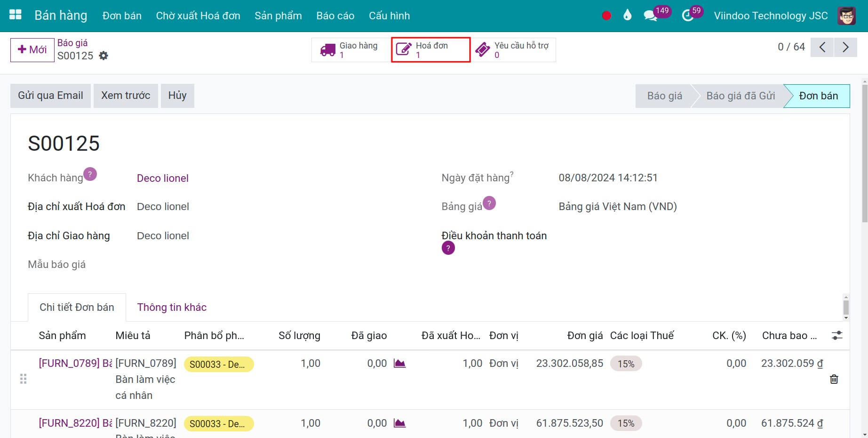Click help icon under Điều khoản thanh toán
868x438 pixels.
pos(448,248)
